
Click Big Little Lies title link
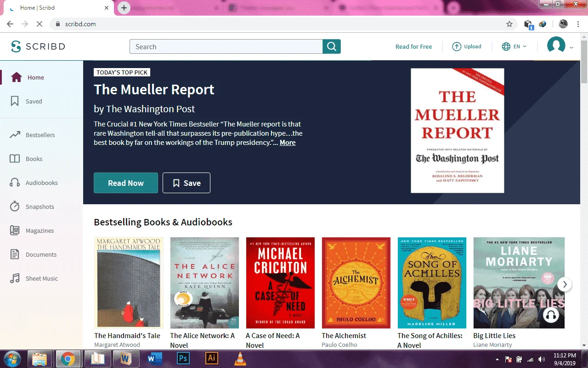494,336
